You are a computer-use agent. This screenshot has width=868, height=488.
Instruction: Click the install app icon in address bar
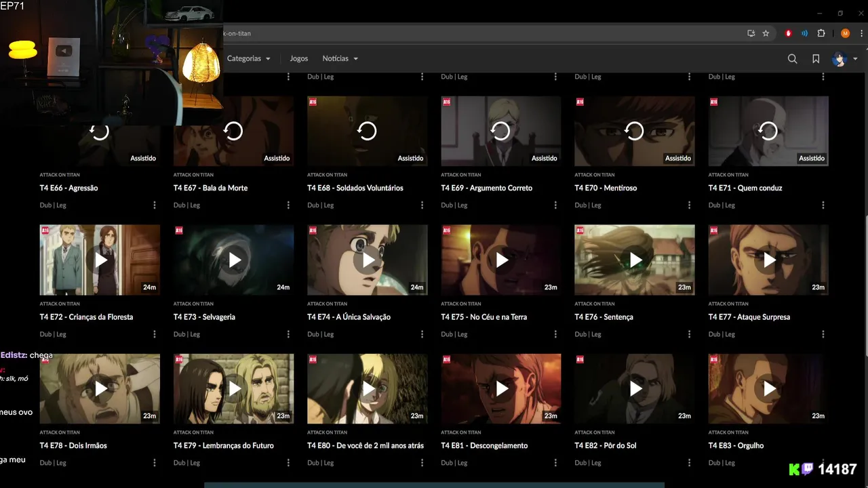pos(751,33)
